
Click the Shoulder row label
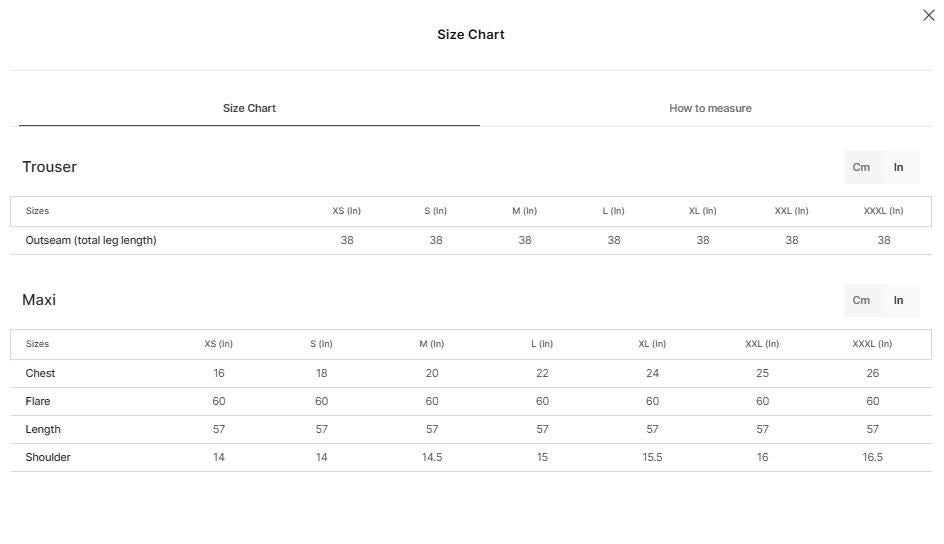tap(48, 457)
